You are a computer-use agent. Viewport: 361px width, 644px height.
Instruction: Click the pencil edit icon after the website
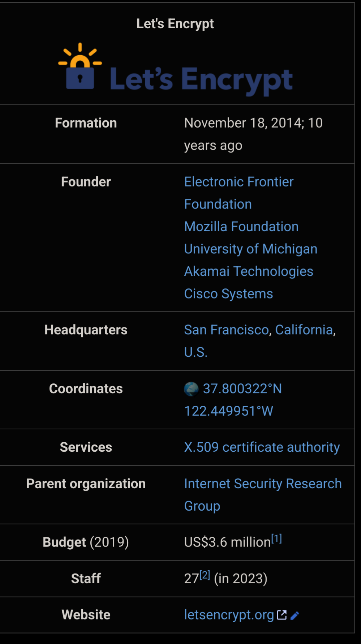[x=295, y=615]
